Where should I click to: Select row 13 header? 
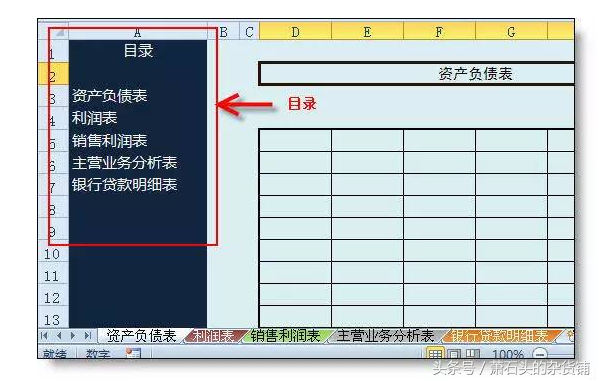click(53, 318)
